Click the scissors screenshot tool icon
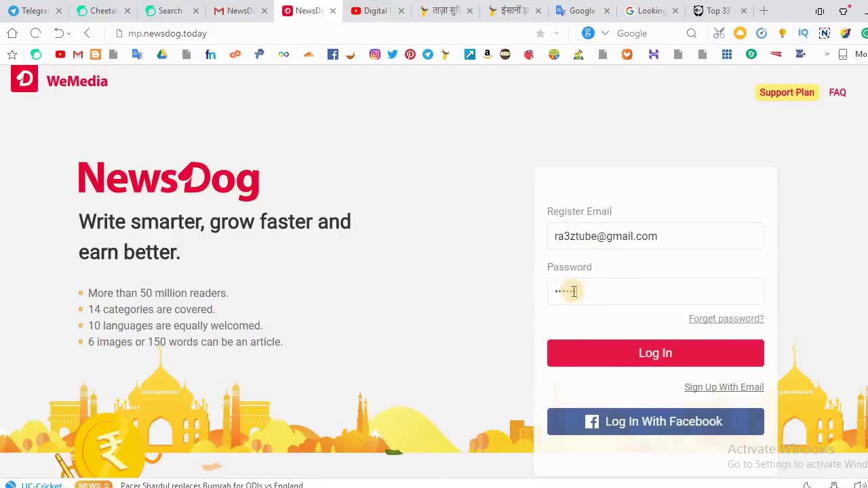Image resolution: width=868 pixels, height=488 pixels. pos(719,33)
